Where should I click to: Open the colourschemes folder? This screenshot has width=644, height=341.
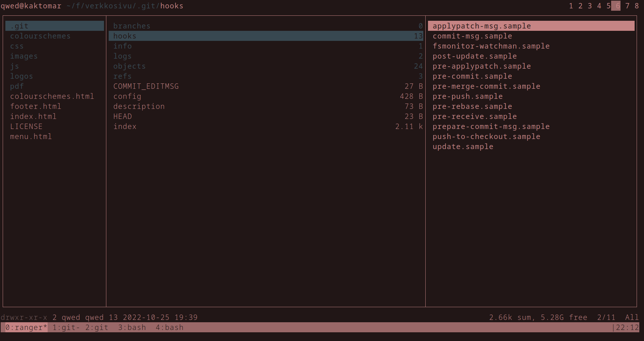tap(40, 36)
